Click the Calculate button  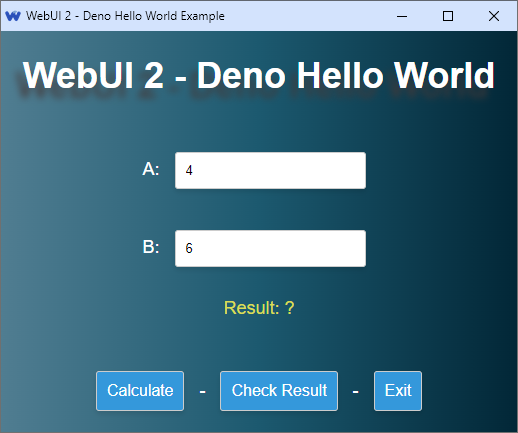click(x=140, y=391)
